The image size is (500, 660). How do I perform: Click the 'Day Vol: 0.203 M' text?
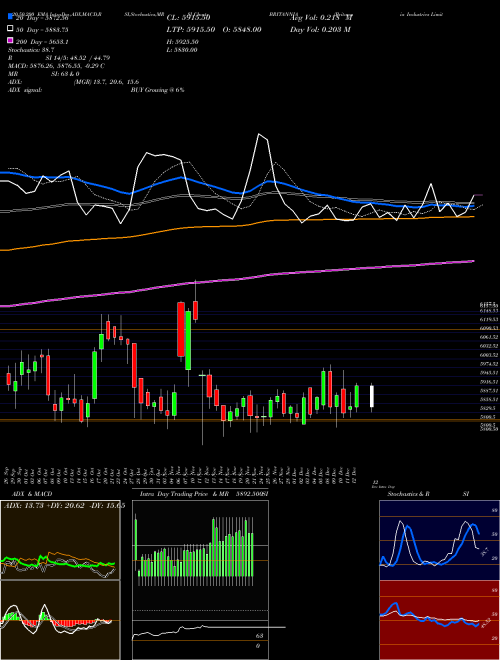pos(320,29)
